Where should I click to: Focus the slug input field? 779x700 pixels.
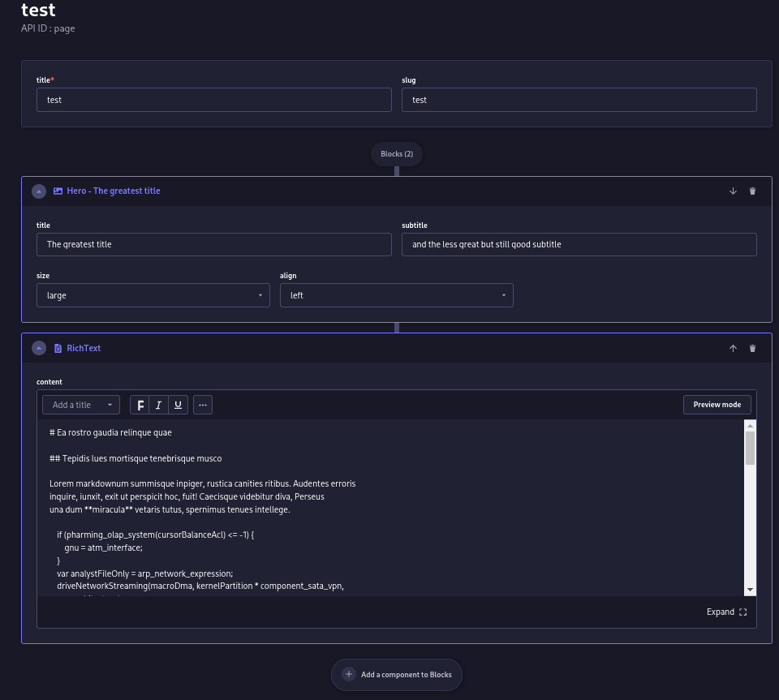(x=579, y=100)
